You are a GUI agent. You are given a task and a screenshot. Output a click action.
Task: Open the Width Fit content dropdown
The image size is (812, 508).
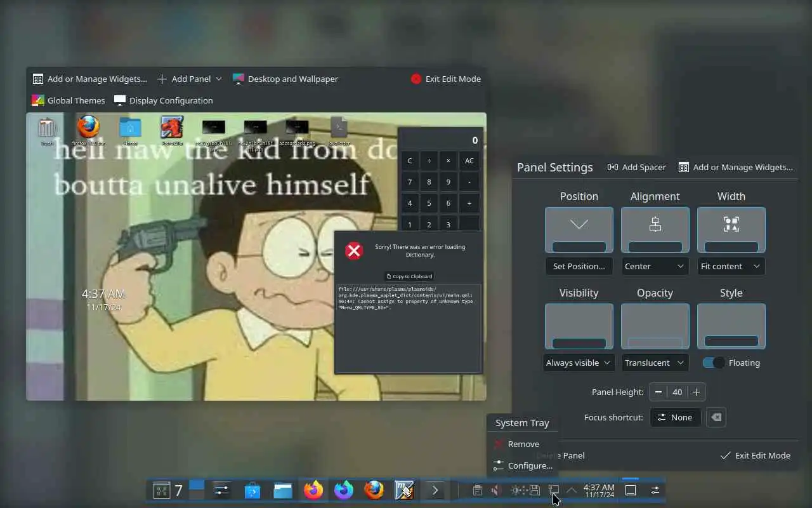click(731, 266)
